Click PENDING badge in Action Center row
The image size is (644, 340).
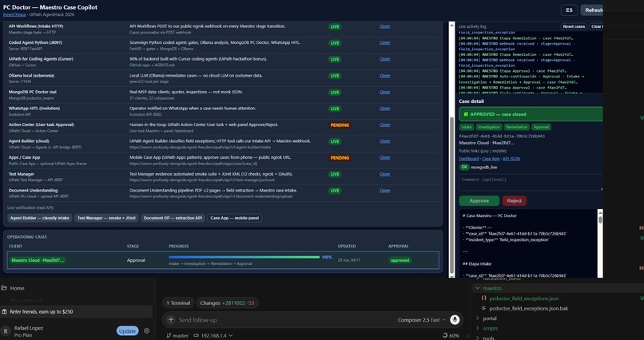pos(340,125)
